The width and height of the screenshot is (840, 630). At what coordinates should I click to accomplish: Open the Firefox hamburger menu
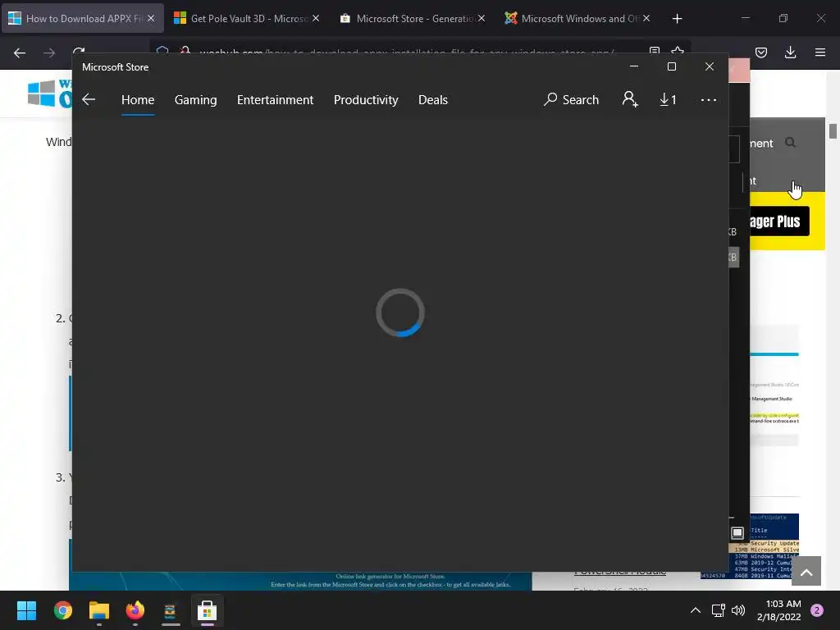click(820, 52)
